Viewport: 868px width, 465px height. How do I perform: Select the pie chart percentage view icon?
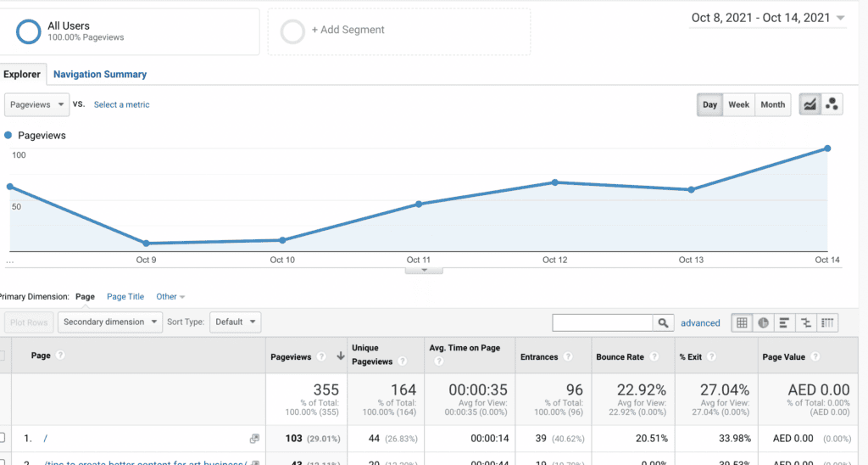[x=763, y=322]
